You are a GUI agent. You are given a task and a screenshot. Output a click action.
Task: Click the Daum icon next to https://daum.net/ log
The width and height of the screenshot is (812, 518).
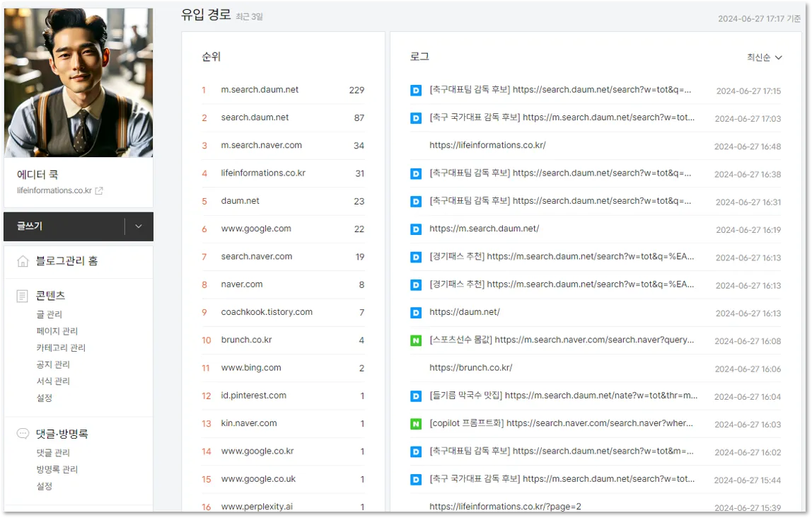[416, 312]
